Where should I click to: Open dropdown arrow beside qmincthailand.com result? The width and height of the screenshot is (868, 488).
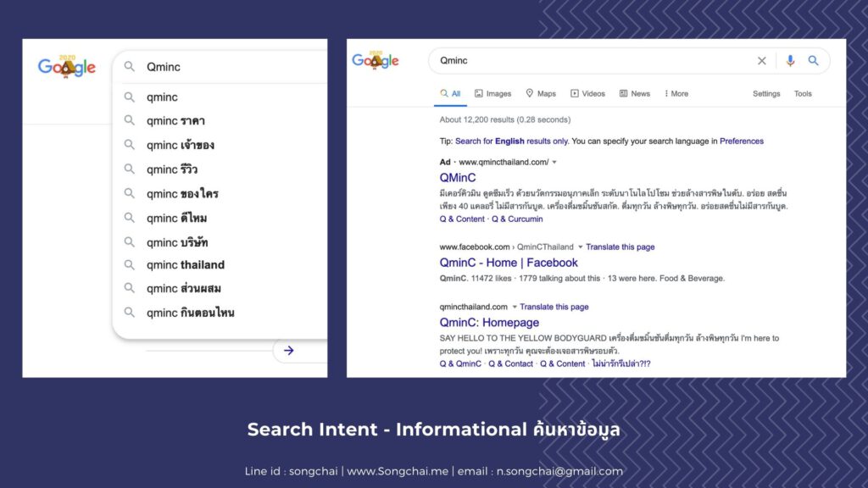point(515,307)
